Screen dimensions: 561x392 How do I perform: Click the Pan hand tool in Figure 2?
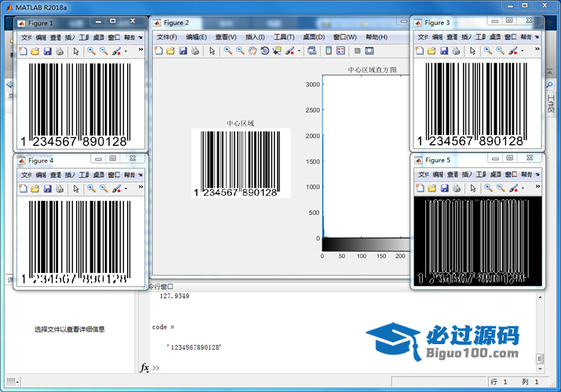coord(253,51)
